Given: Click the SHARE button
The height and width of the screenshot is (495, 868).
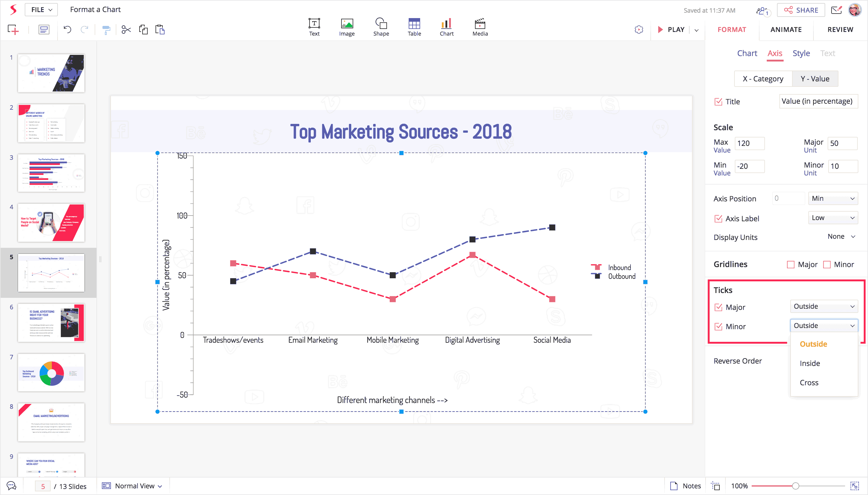Looking at the screenshot, I should tap(801, 10).
